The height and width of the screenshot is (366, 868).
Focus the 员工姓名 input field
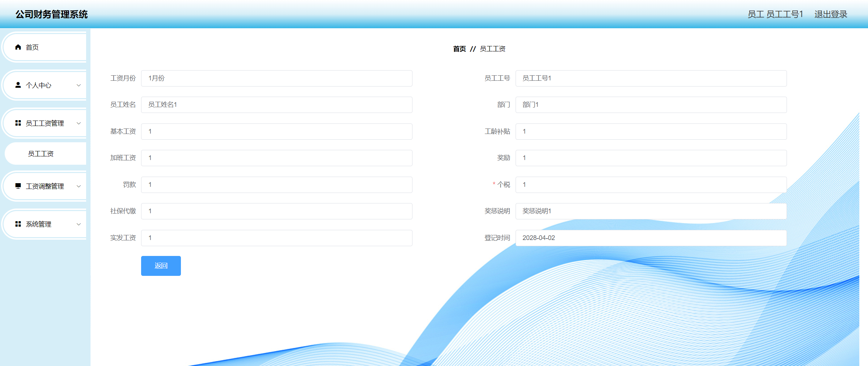(277, 105)
